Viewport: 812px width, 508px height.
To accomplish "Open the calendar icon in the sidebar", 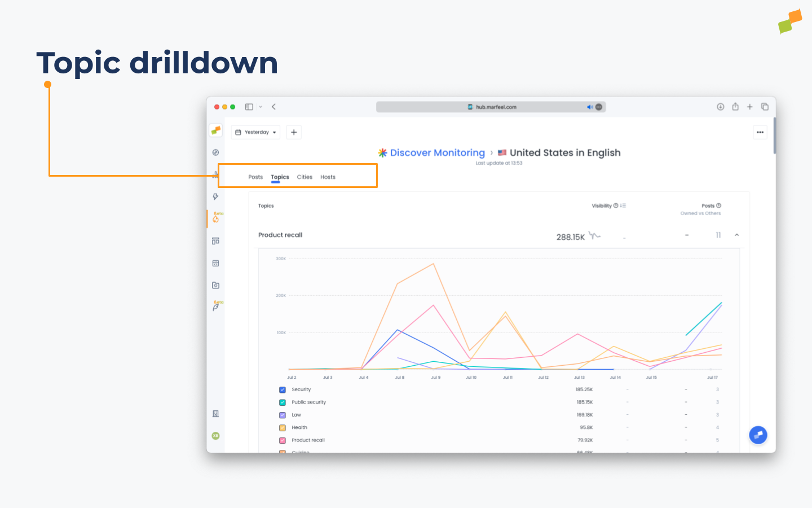I will point(215,262).
